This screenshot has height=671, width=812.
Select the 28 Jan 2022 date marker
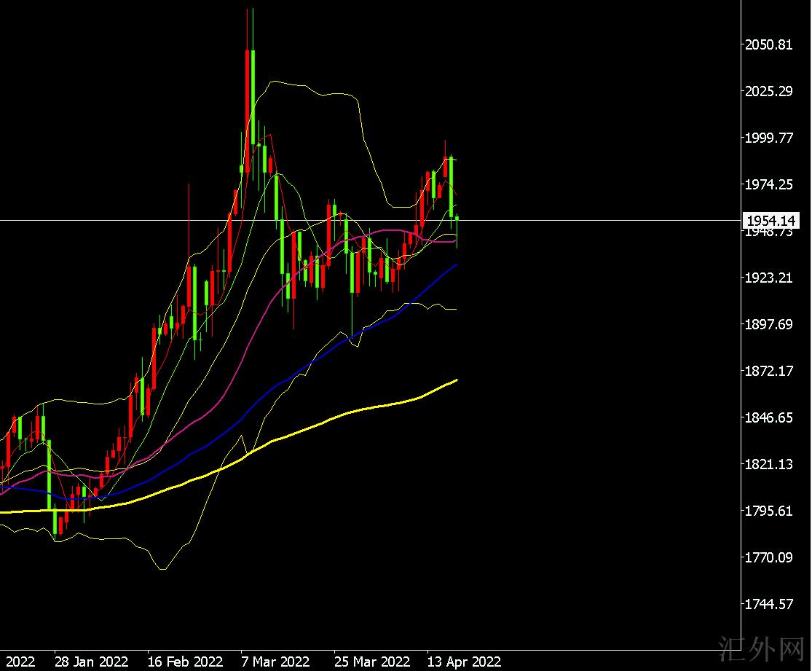[92, 662]
